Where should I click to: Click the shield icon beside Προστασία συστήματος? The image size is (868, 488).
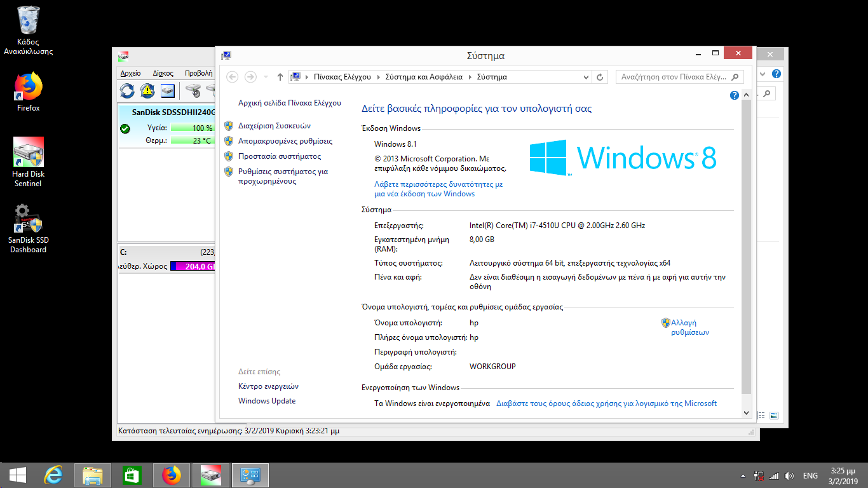pos(229,156)
